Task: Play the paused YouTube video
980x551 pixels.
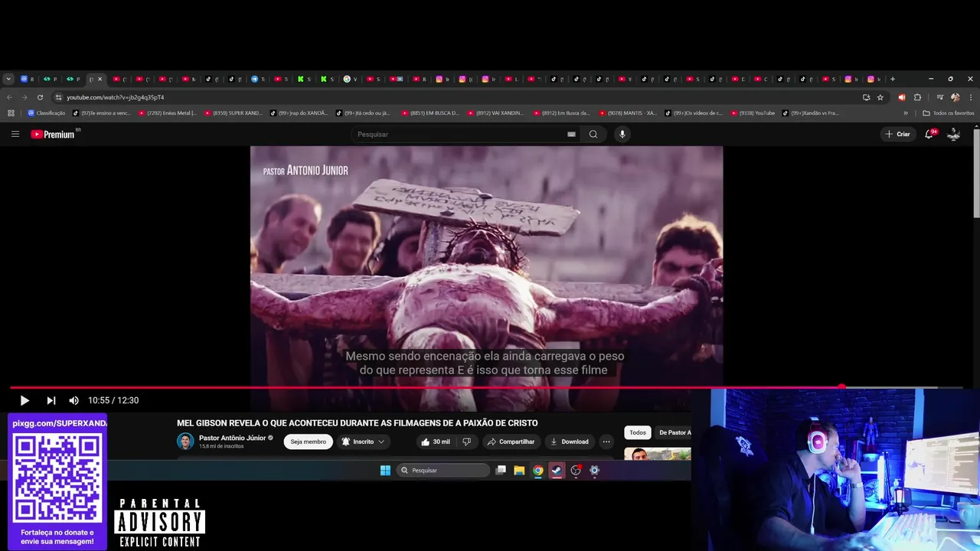Action: click(24, 400)
